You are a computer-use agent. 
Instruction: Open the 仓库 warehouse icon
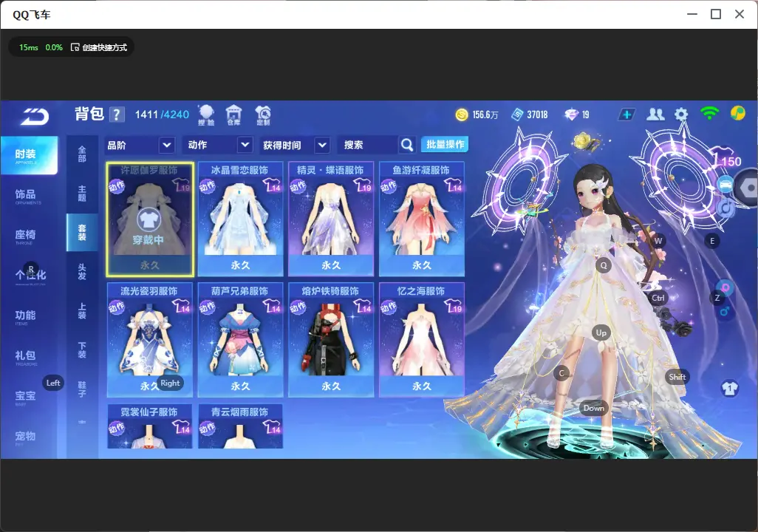tap(233, 115)
